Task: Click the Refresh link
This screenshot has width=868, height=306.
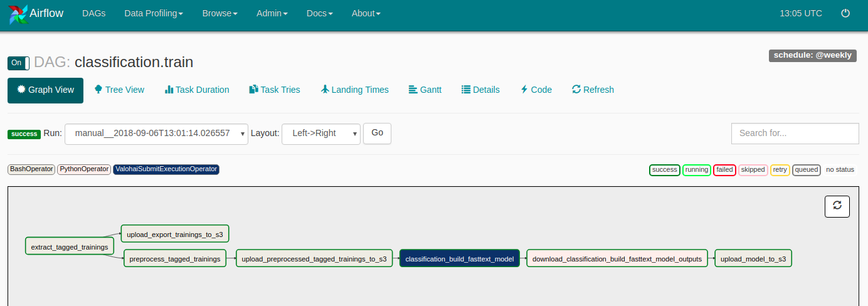Action: coord(593,90)
